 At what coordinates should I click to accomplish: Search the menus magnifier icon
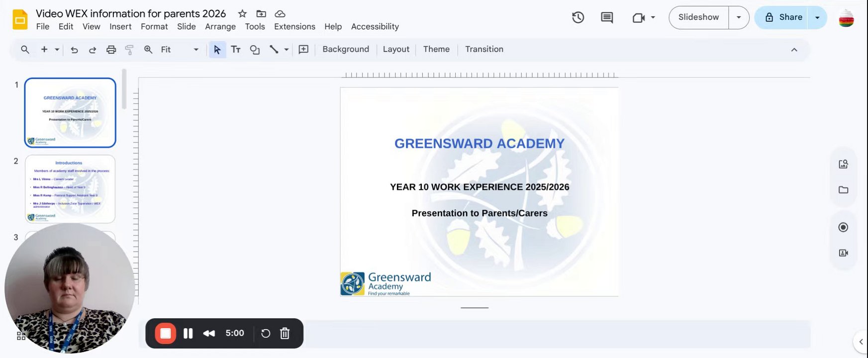[x=25, y=49]
